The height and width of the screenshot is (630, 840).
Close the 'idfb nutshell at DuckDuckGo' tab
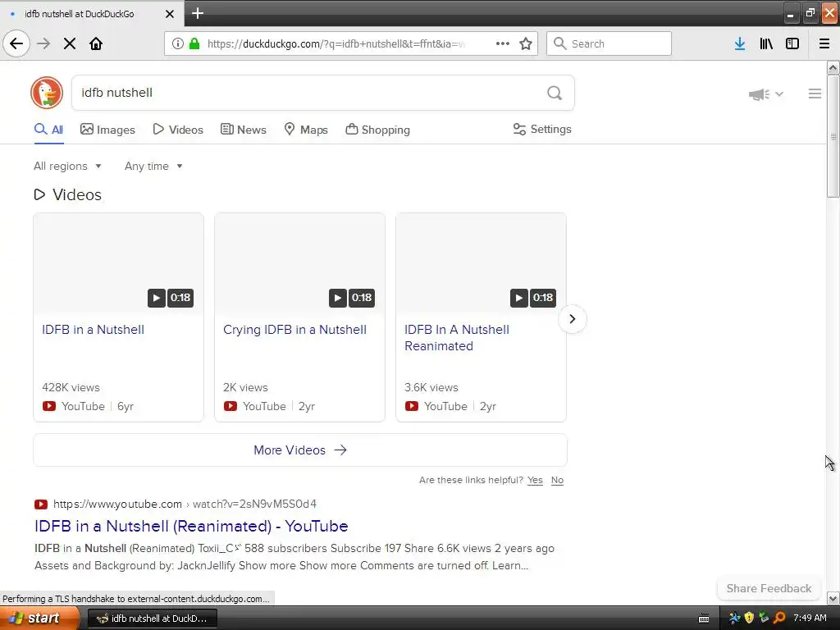pyautogui.click(x=169, y=14)
